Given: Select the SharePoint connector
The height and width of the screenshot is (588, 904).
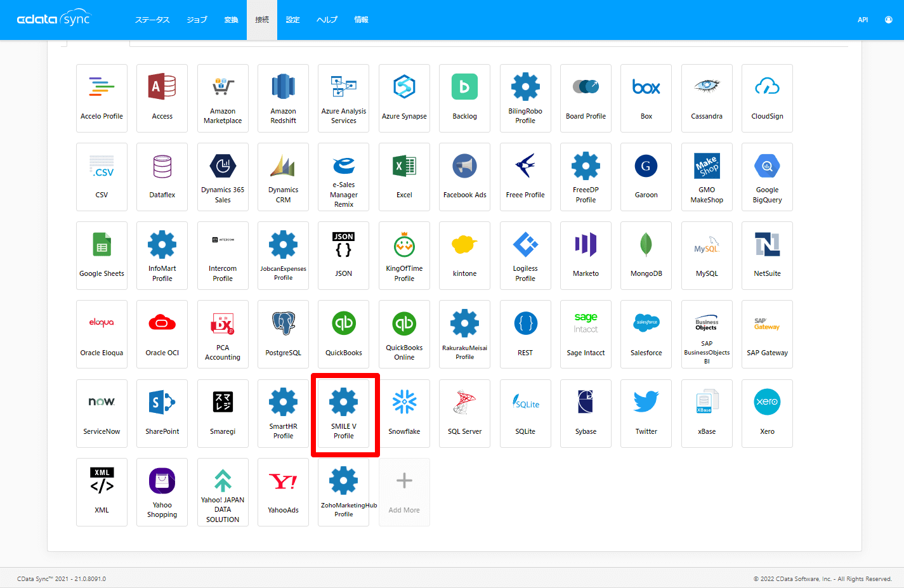Looking at the screenshot, I should click(x=162, y=414).
